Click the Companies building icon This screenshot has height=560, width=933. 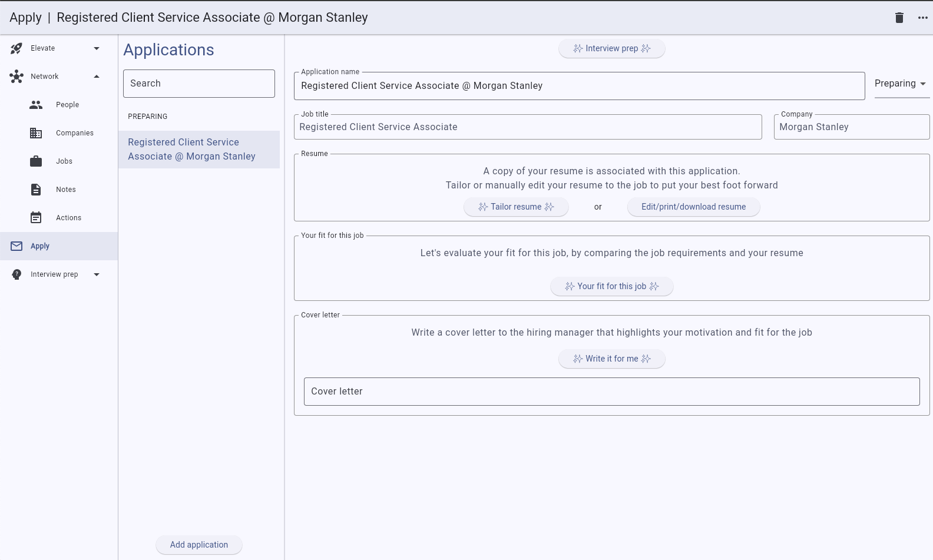[36, 133]
